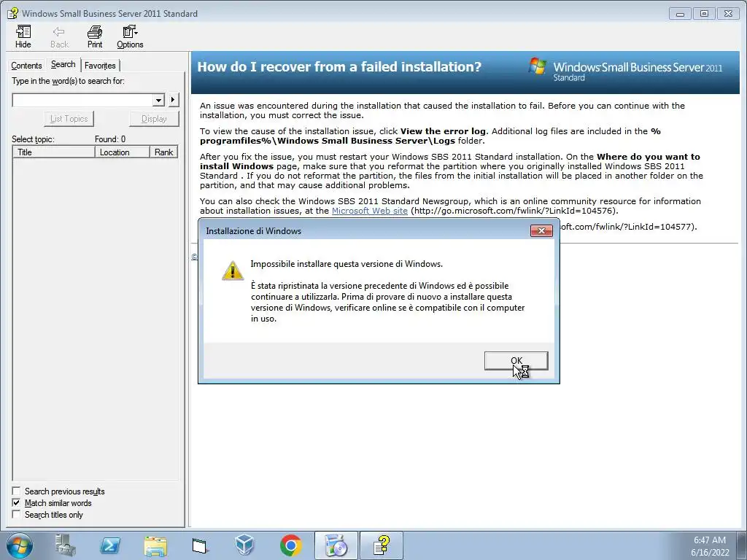Launch Google Chrome from the taskbar
This screenshot has width=747, height=560.
290,545
